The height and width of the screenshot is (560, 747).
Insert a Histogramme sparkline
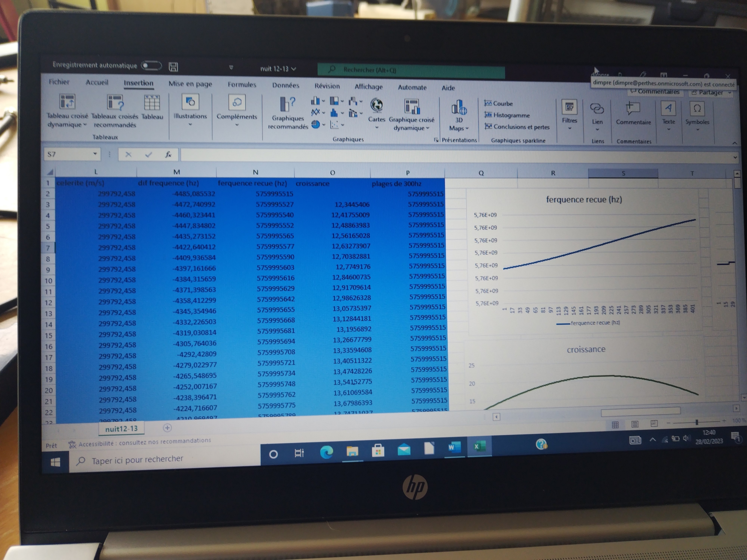click(x=507, y=115)
